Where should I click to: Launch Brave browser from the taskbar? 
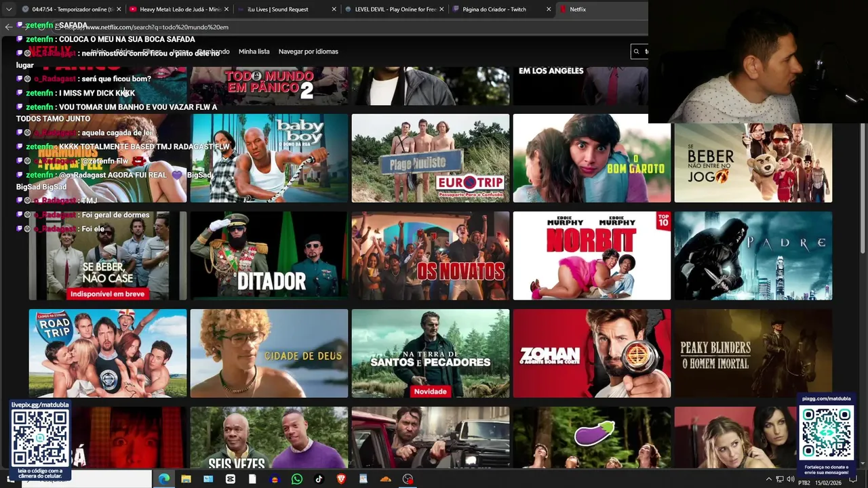pyautogui.click(x=341, y=479)
